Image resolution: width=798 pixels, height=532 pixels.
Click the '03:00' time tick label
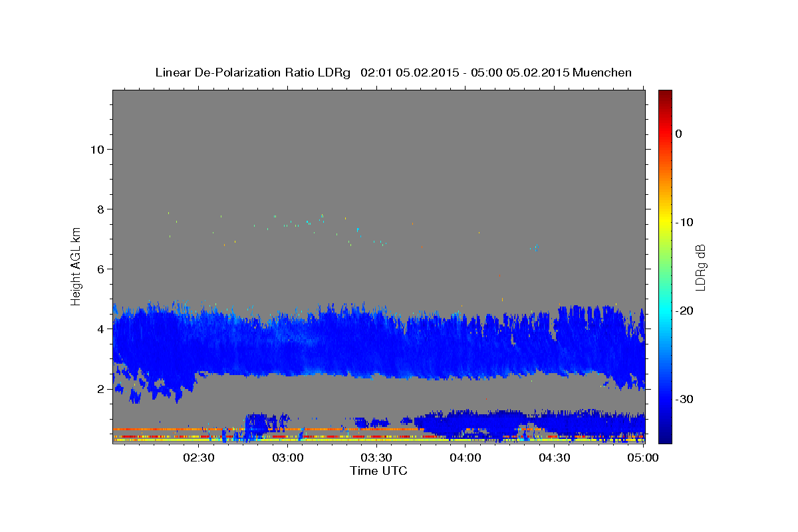[288, 458]
